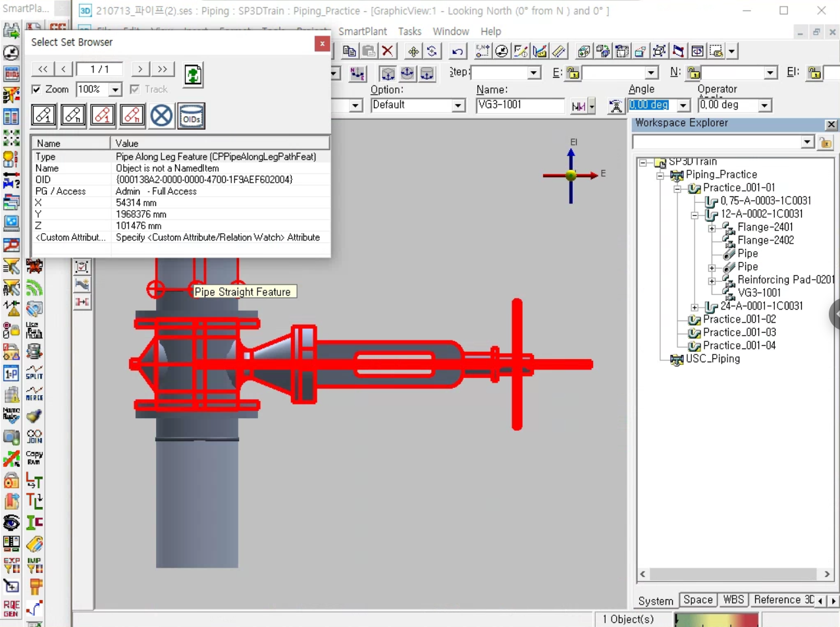The height and width of the screenshot is (627, 840).
Task: Click the OIDs icon in left toolbar
Action: tap(11, 74)
